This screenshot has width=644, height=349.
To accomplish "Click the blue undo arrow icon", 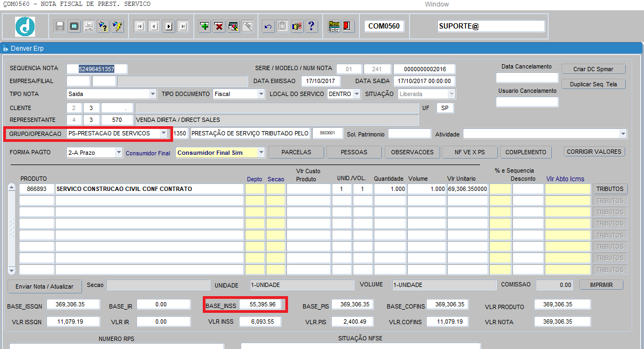I will [268, 26].
